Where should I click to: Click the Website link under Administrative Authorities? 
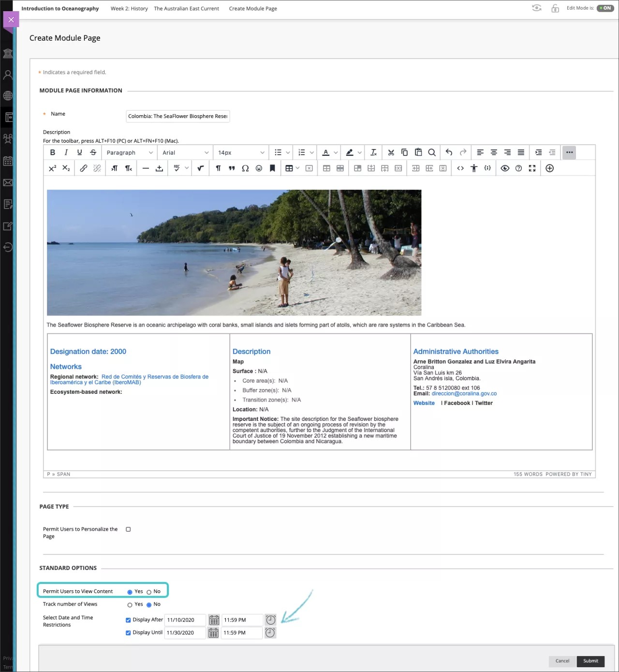coord(424,403)
